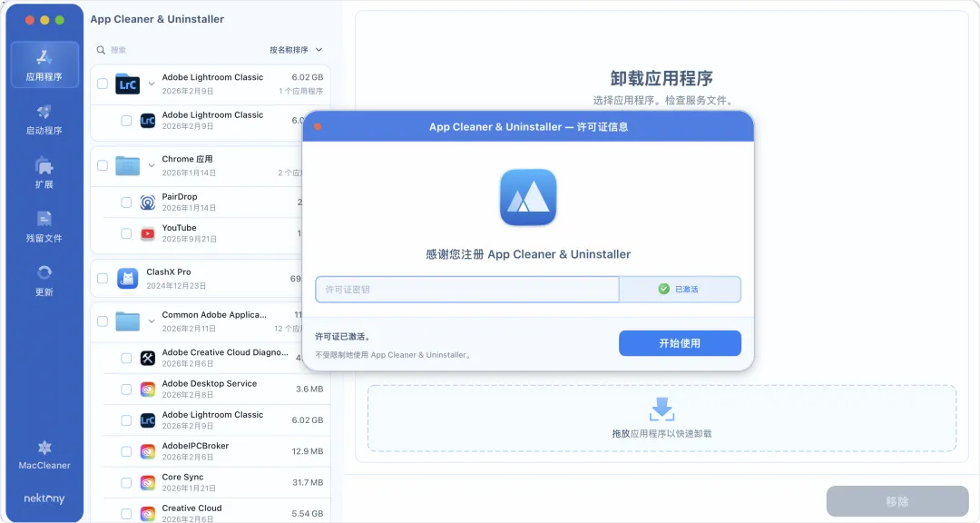
Task: Focus the 搜索 search field
Action: (x=181, y=50)
